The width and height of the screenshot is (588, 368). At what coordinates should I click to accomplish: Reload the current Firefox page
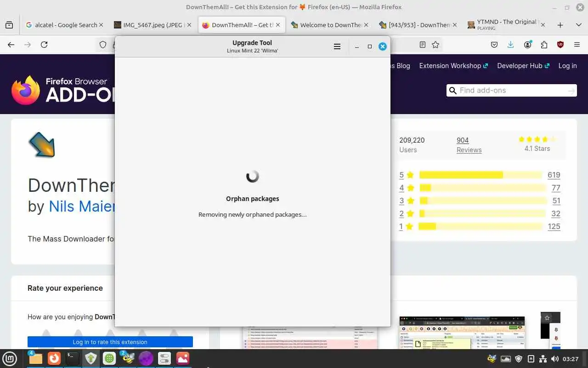click(44, 45)
